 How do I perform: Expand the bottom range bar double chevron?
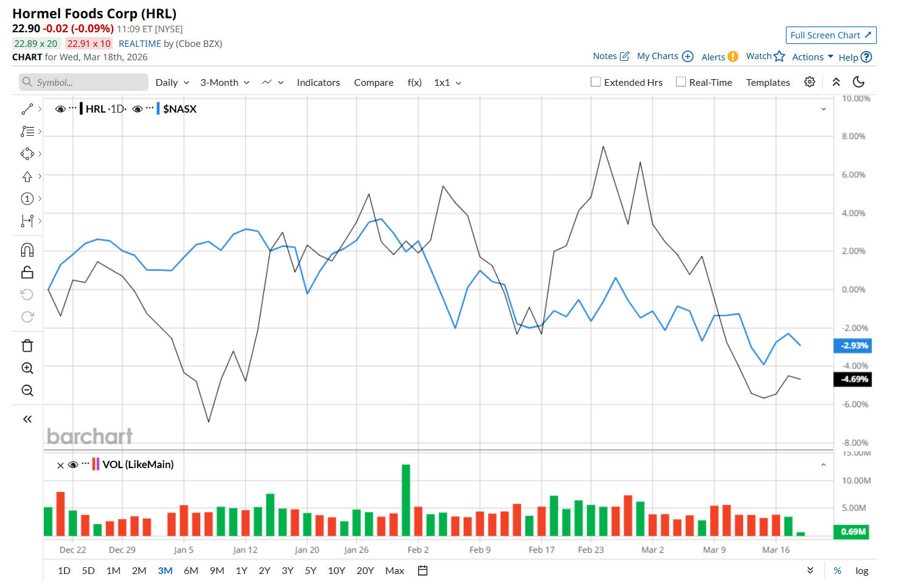point(810,570)
